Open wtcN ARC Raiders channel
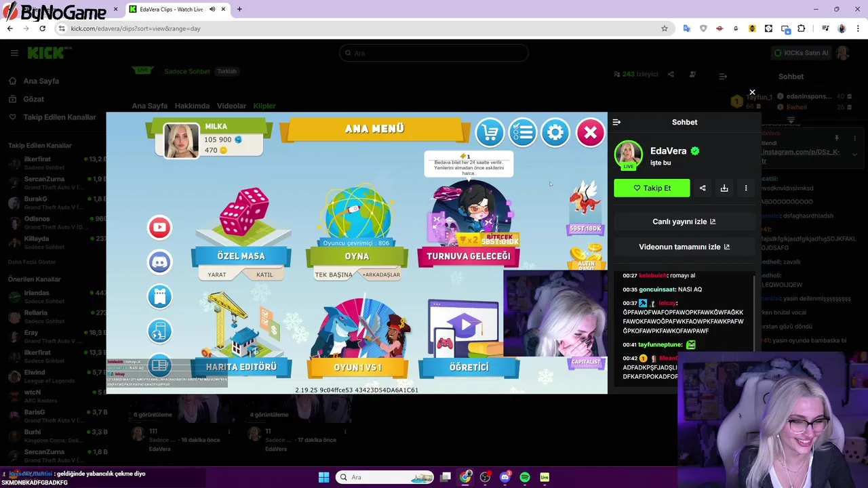Image resolution: width=868 pixels, height=488 pixels. coord(56,396)
